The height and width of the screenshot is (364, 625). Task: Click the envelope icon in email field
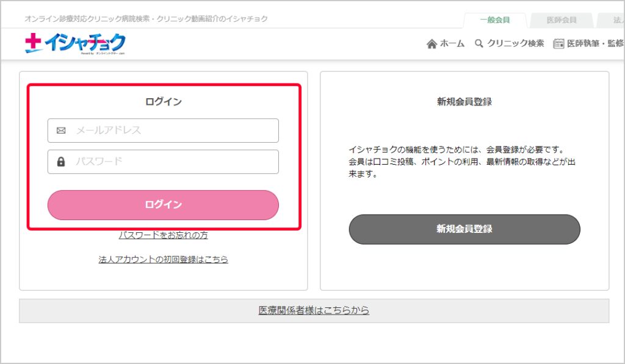click(61, 130)
